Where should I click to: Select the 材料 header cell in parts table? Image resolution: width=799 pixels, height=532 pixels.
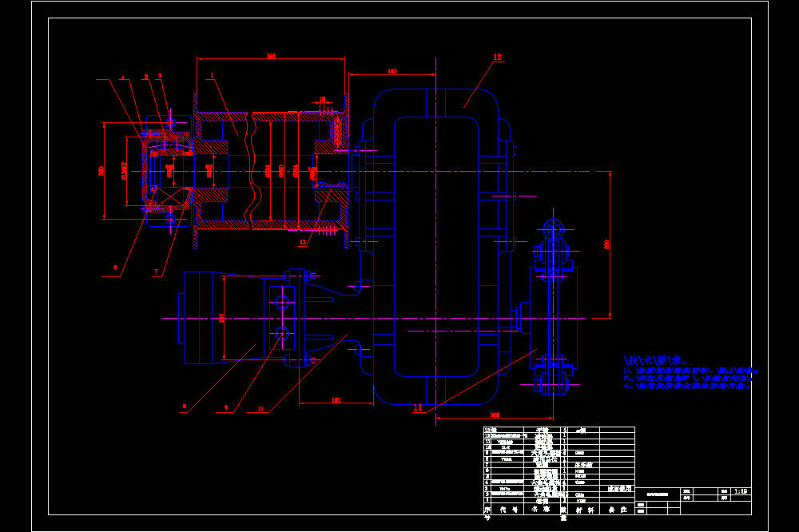click(585, 510)
